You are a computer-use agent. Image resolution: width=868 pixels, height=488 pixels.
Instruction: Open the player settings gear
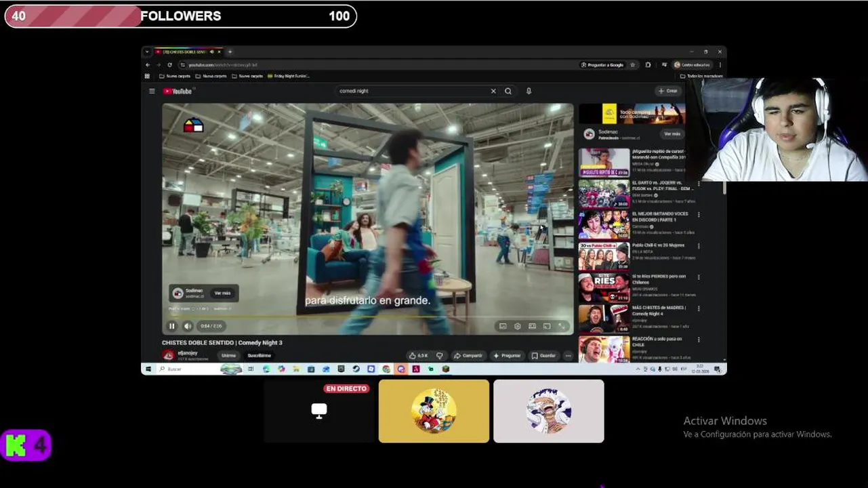click(518, 326)
